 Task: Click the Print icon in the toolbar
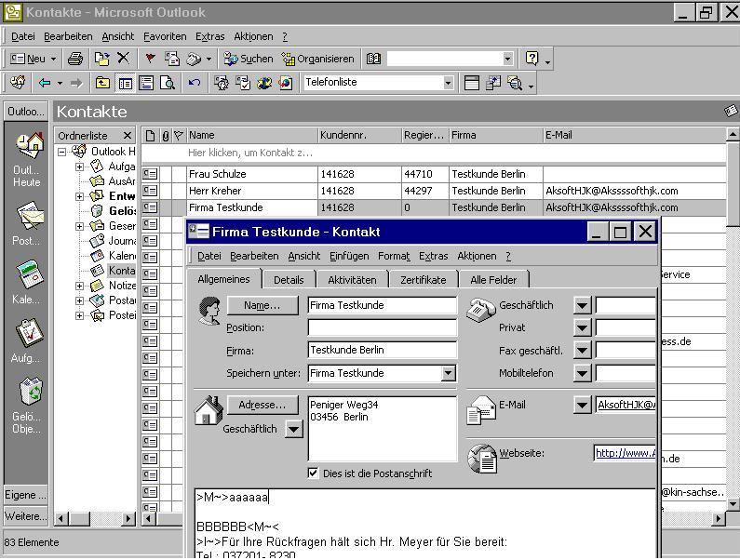click(75, 59)
